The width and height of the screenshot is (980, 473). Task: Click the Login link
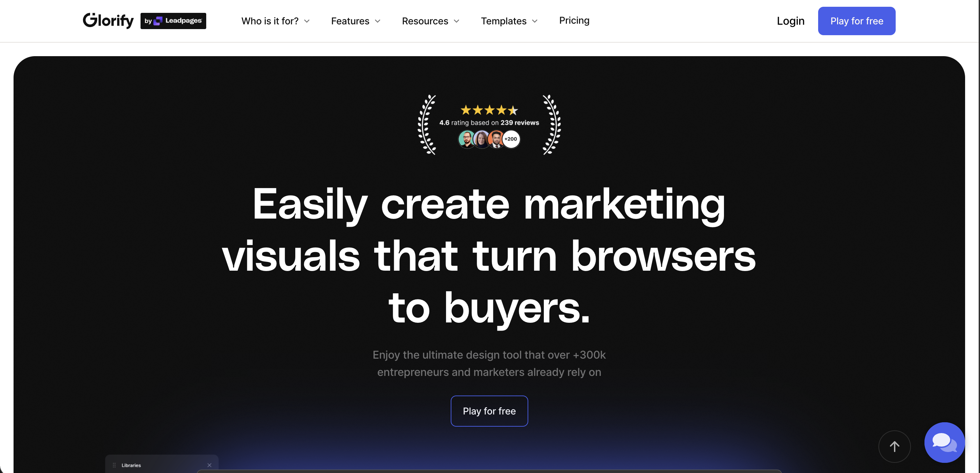(791, 21)
